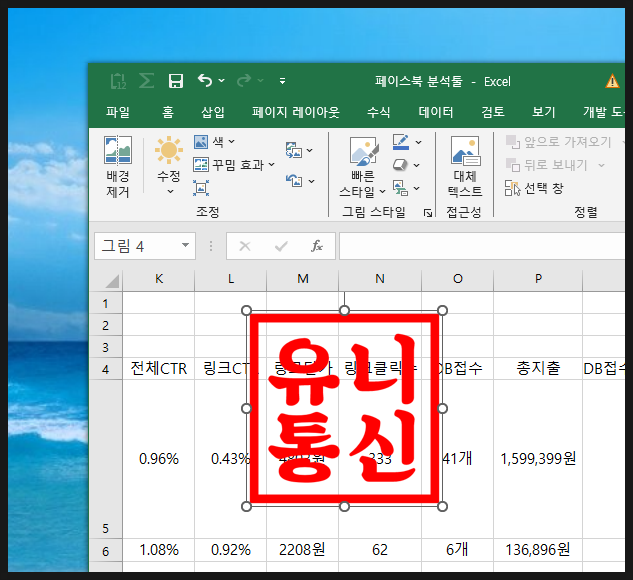
Task: Open the 색 color dropdown
Action: 214,142
